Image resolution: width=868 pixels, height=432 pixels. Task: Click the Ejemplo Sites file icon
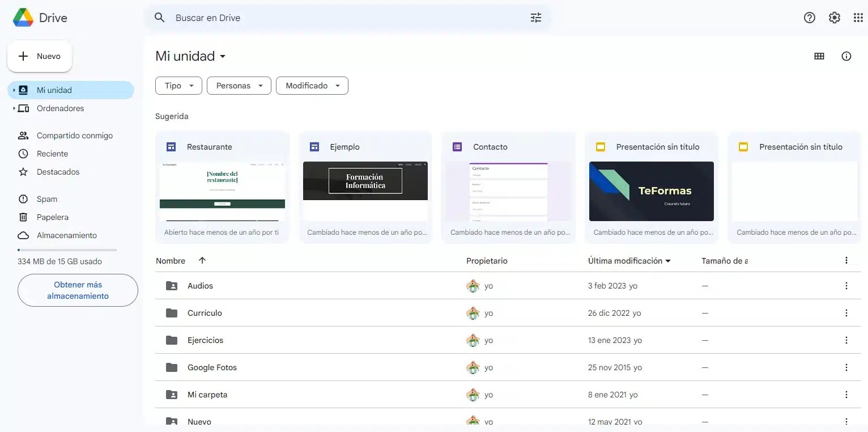pos(314,147)
